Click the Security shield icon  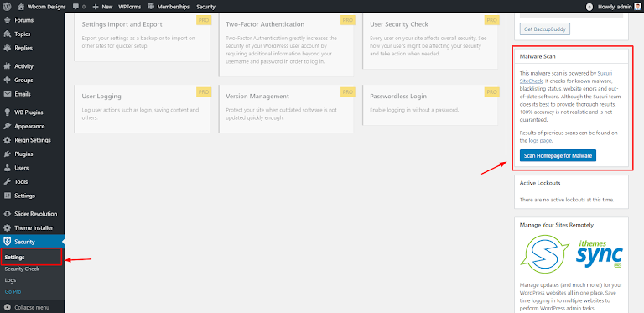pos(7,242)
